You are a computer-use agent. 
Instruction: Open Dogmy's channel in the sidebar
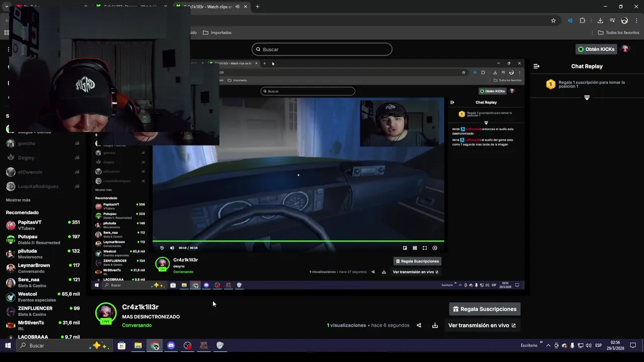coord(43,157)
